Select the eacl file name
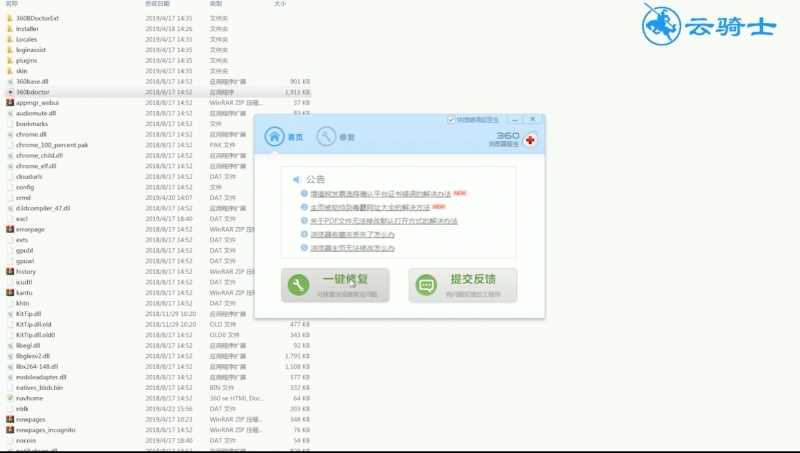This screenshot has width=800, height=453. [21, 219]
